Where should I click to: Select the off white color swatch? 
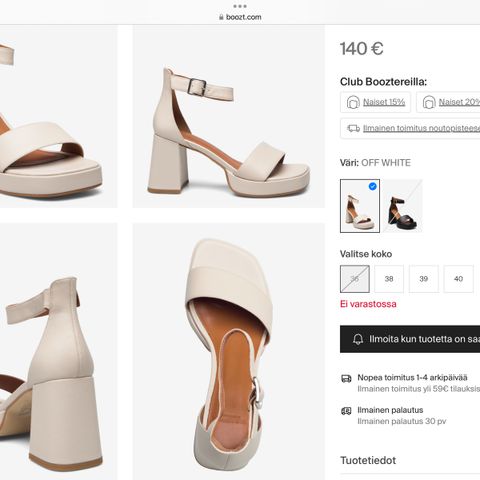[x=360, y=206]
